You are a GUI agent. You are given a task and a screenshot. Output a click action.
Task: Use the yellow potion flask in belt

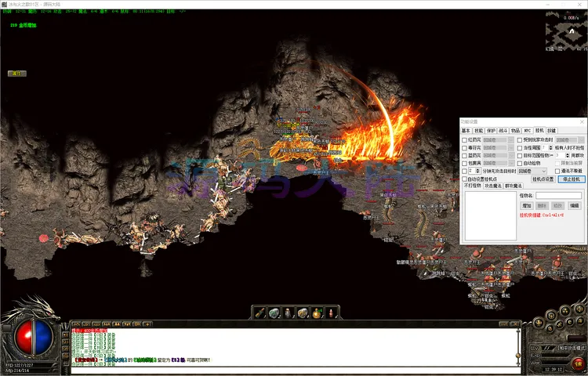click(x=316, y=313)
